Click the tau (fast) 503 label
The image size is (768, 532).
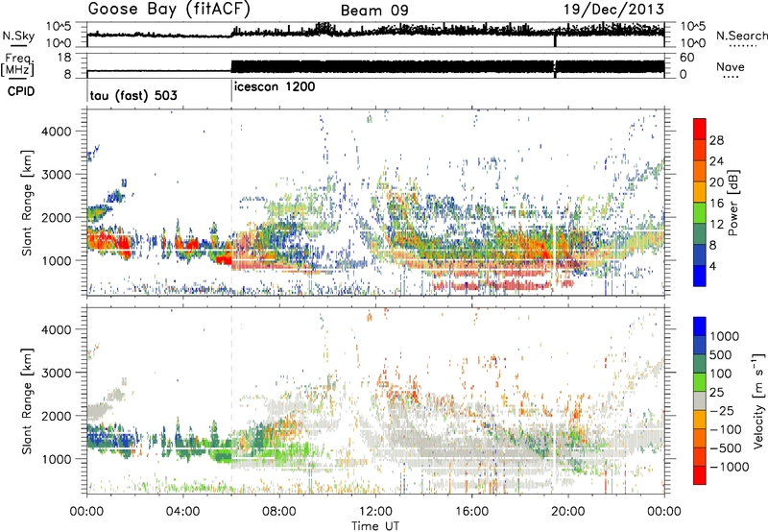tap(133, 95)
